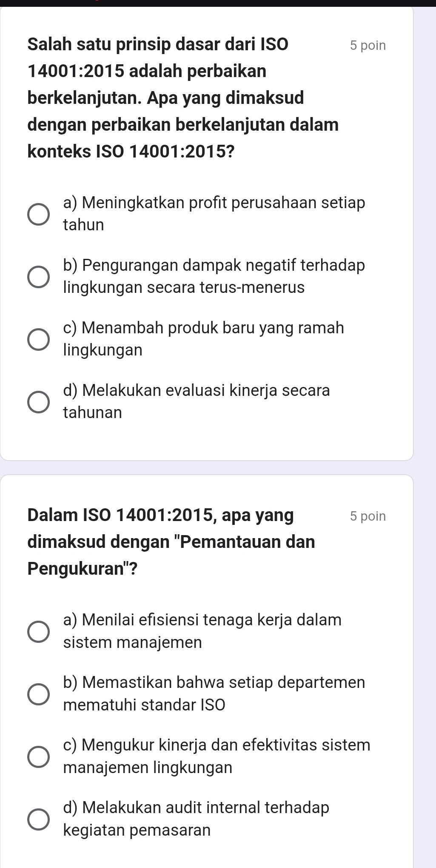The image size is (436, 868).
Task: Choose radio b) Pengurangan dampak negatif terhadap lingkungan
Action: click(x=38, y=277)
